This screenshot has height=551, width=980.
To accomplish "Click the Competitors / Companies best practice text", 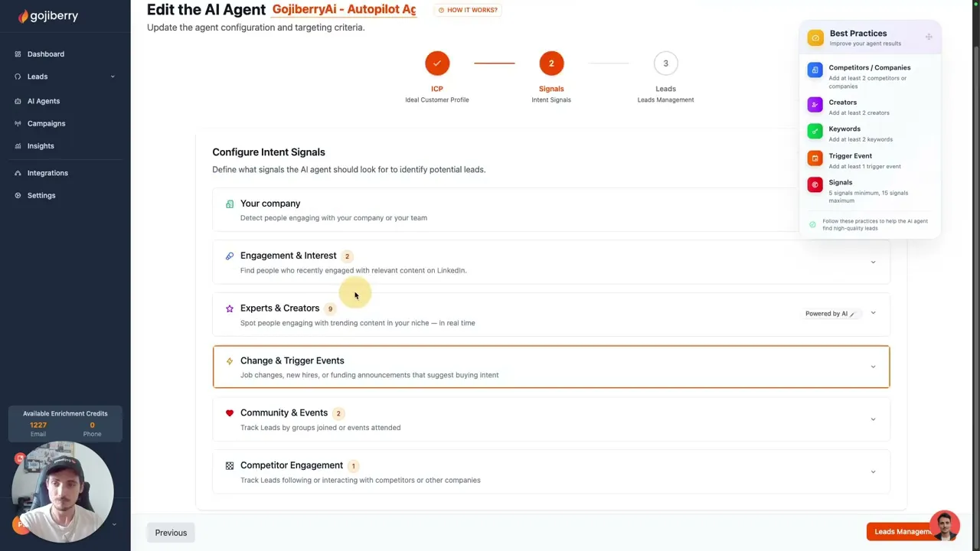I will pos(870,67).
